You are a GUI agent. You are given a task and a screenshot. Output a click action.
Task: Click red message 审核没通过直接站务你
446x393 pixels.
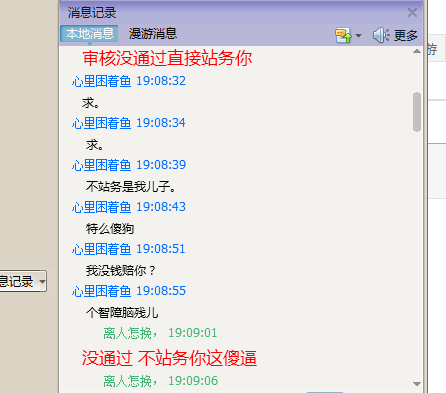coord(167,58)
